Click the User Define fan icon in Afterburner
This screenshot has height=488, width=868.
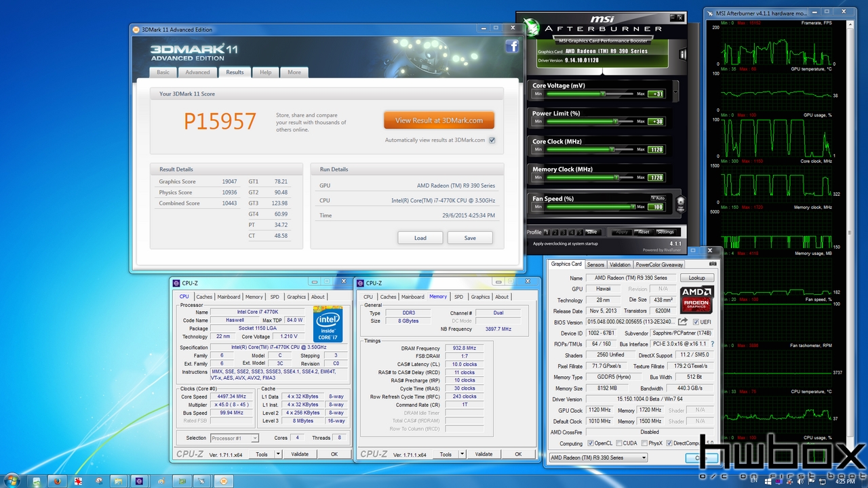tap(681, 203)
